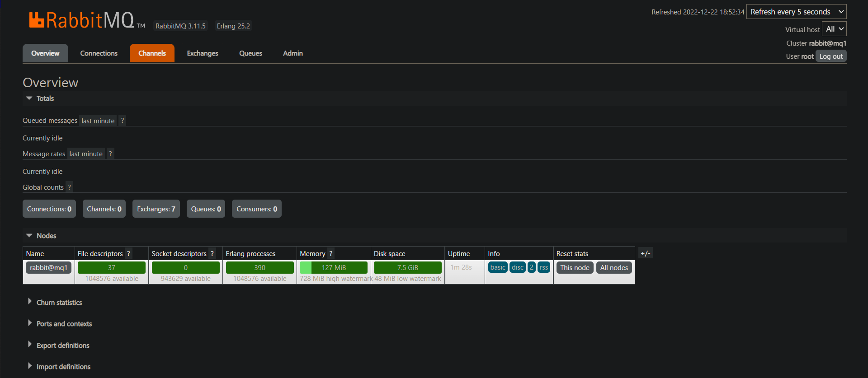Click '943629 available' text
This screenshot has height=378, width=868.
click(186, 278)
